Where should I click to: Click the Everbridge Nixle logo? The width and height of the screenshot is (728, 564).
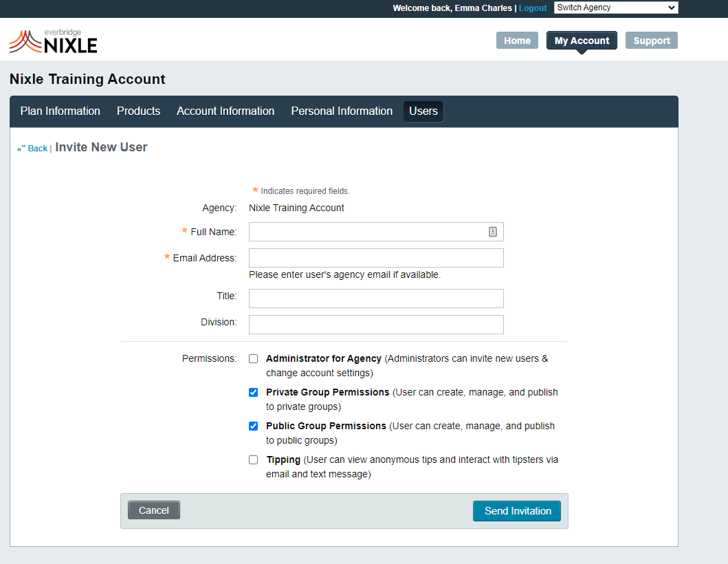(54, 41)
